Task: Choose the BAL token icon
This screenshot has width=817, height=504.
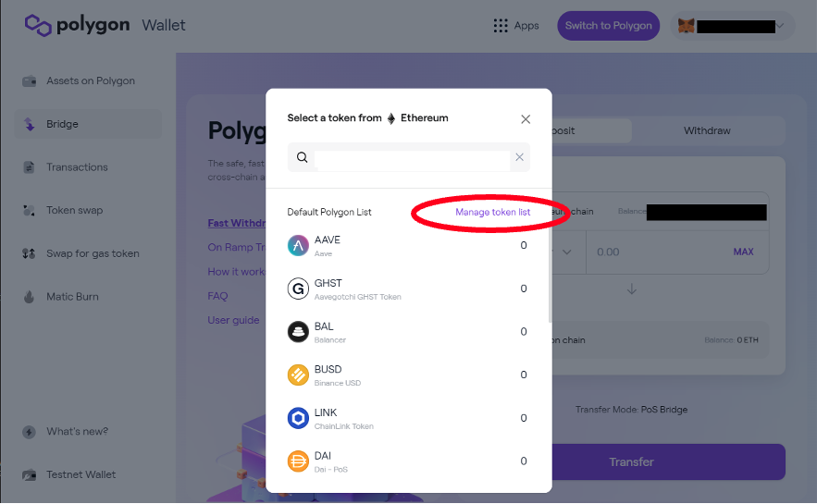Action: (298, 332)
